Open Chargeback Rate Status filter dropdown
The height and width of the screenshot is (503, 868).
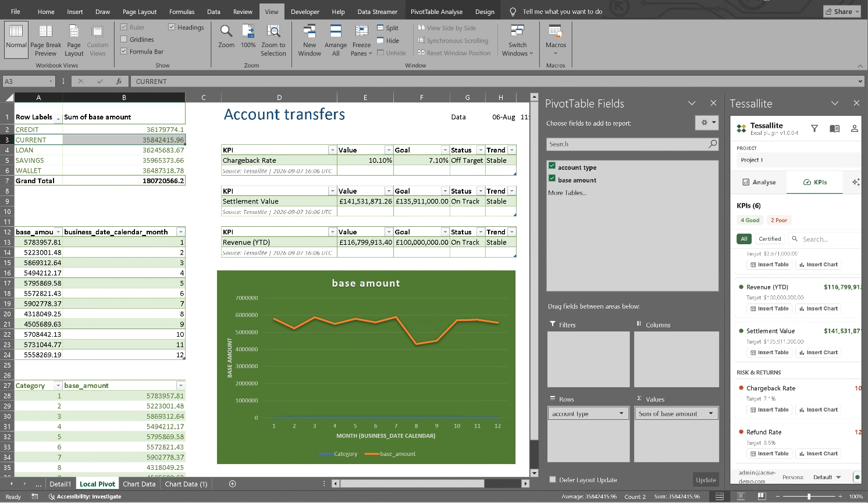click(481, 150)
